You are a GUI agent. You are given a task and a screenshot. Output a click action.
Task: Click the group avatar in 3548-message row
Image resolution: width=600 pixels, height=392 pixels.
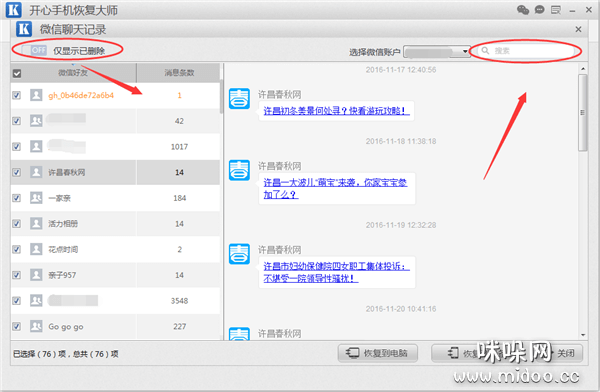click(36, 301)
